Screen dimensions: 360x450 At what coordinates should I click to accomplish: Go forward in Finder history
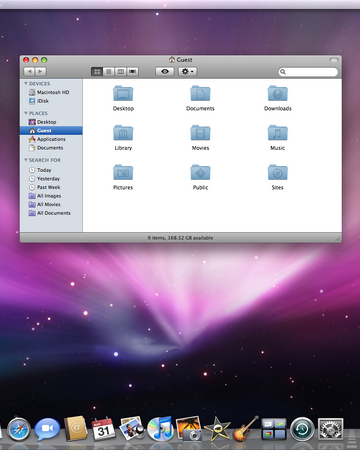tap(41, 71)
